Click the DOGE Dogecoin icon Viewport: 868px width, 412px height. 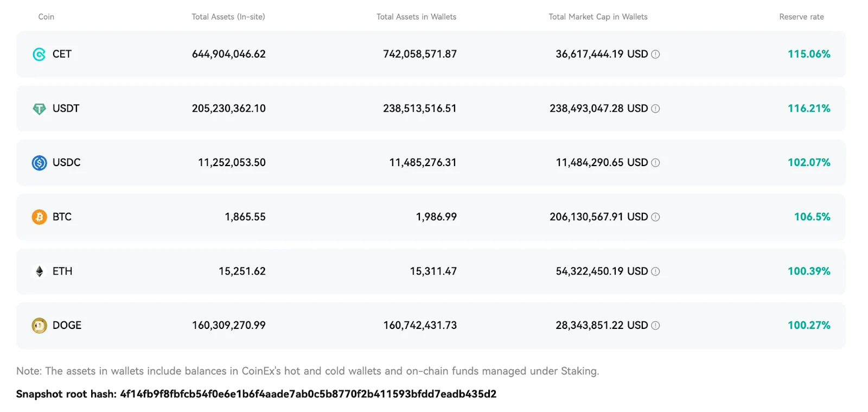tap(39, 326)
